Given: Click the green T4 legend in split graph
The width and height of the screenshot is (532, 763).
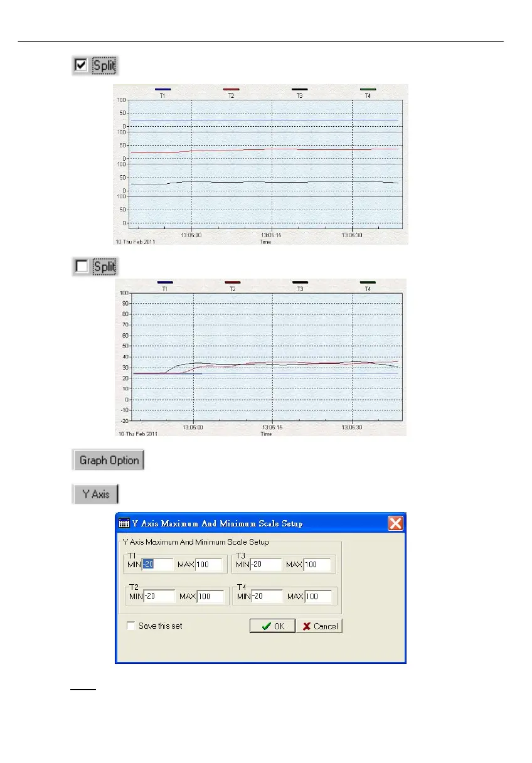Looking at the screenshot, I should [368, 93].
